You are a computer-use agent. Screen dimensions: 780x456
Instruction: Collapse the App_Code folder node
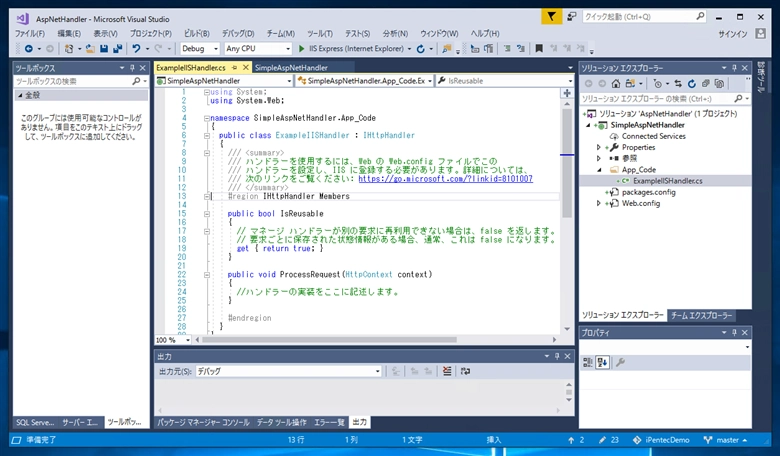click(x=599, y=170)
